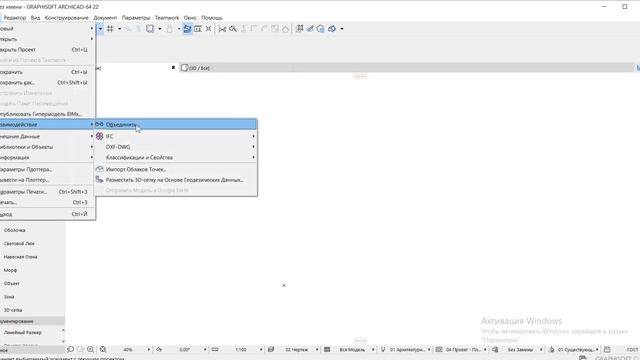
Task: Click the pencil edit icon in toolbar
Action: pyautogui.click(x=310, y=29)
